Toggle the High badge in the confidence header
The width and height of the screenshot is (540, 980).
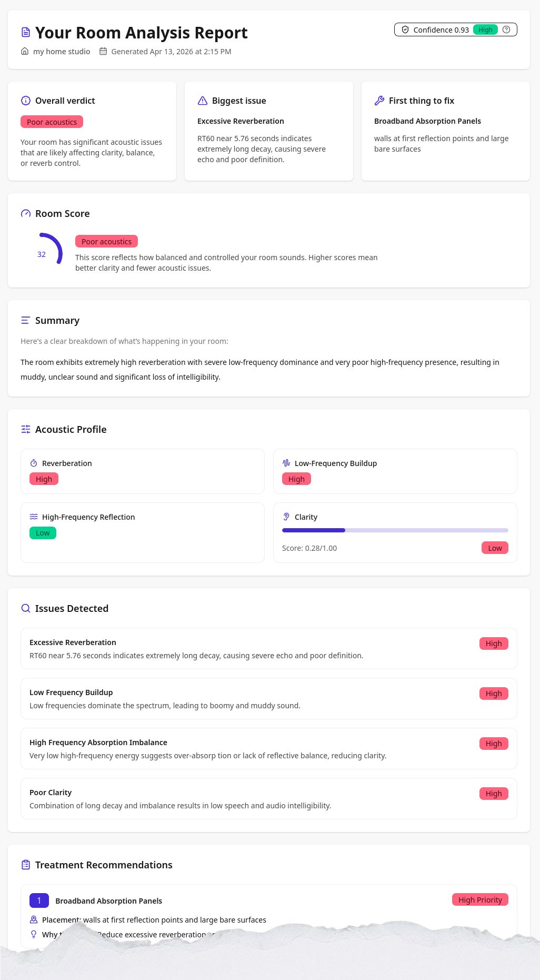point(485,29)
